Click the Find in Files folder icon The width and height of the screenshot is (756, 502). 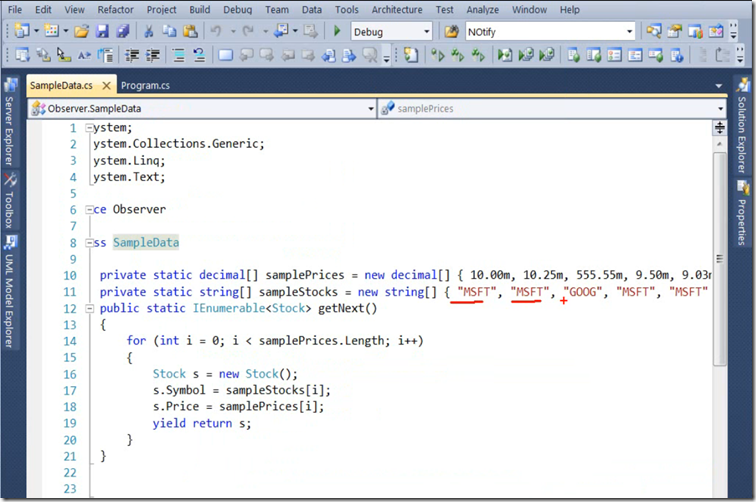point(452,32)
